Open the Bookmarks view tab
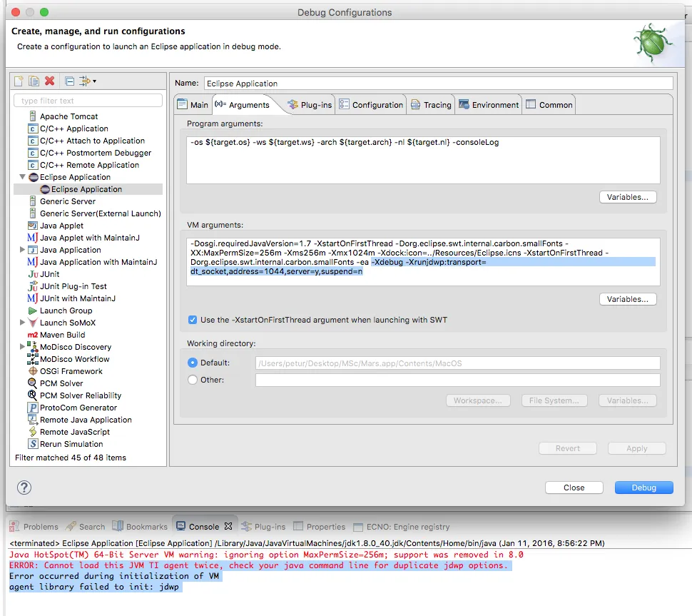 pyautogui.click(x=140, y=526)
